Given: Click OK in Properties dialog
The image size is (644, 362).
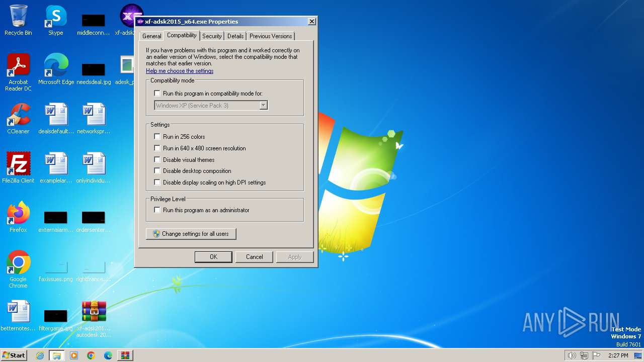Looking at the screenshot, I should (213, 257).
